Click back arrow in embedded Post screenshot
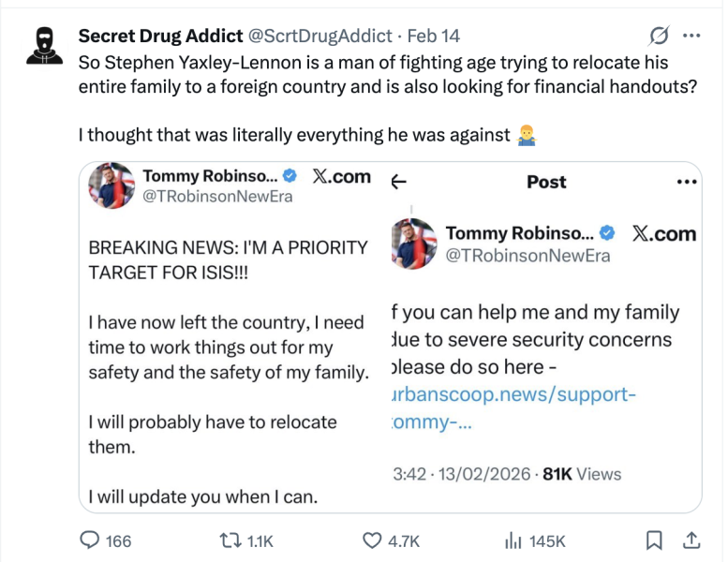Image resolution: width=728 pixels, height=562 pixels. pos(398,182)
